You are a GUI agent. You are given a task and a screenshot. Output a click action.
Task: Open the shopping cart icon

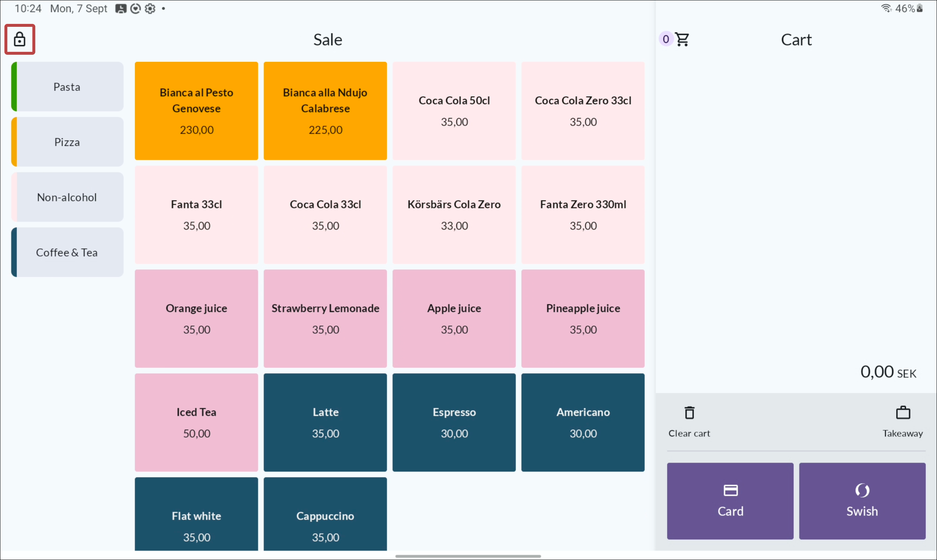[682, 39]
